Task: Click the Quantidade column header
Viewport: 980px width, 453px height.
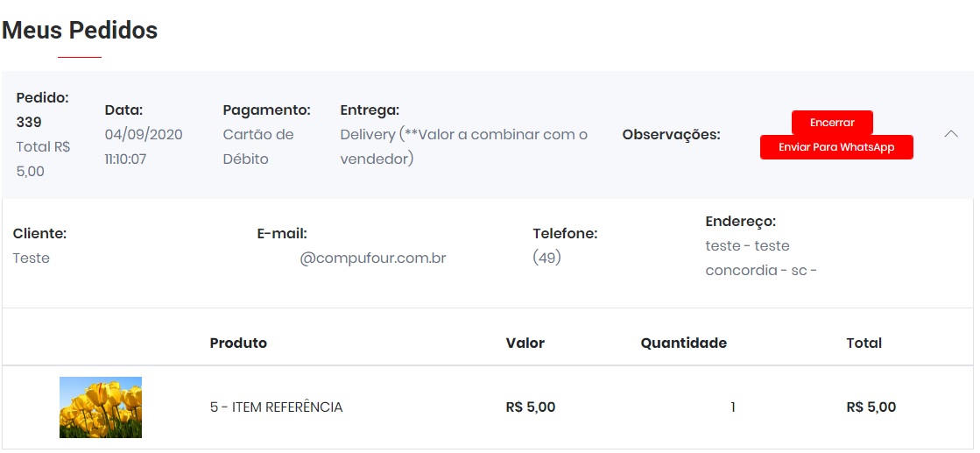Action: pyautogui.click(x=683, y=343)
